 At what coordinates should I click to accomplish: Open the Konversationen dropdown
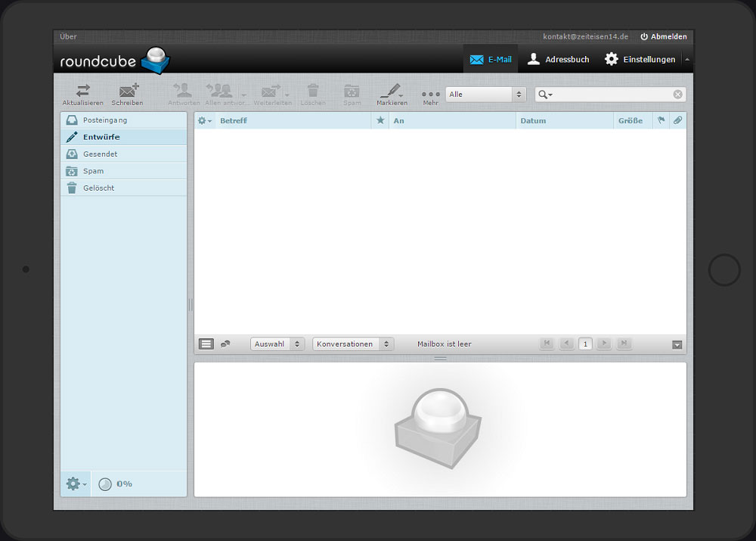[353, 344]
